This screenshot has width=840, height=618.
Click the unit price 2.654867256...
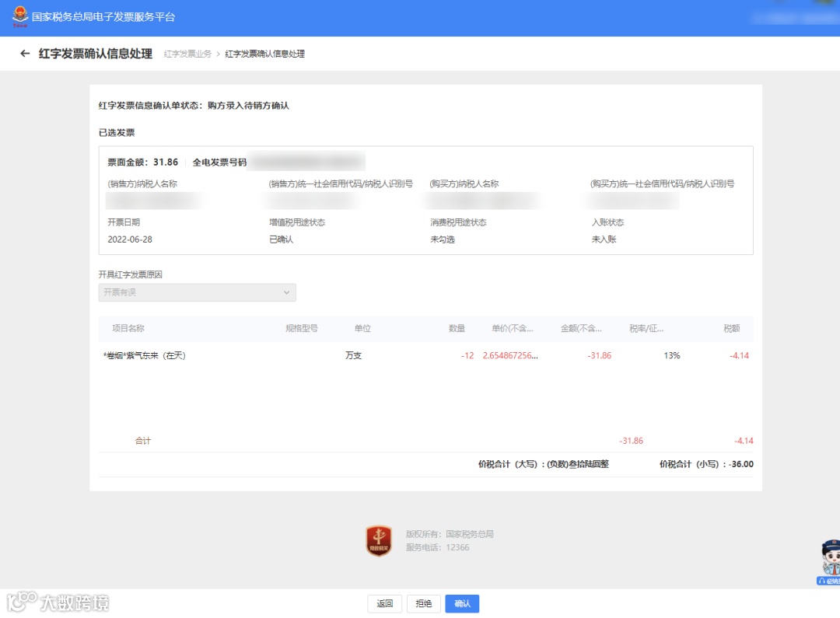tap(510, 355)
